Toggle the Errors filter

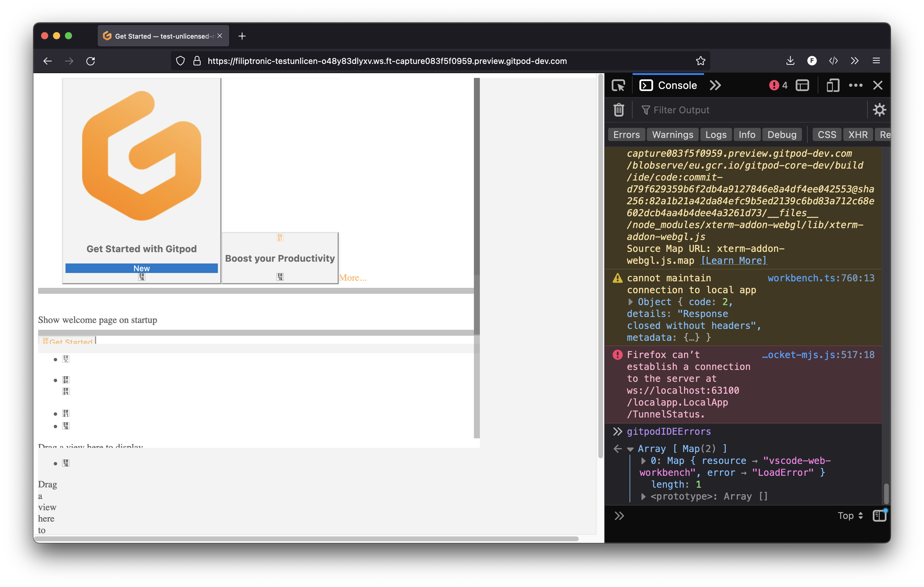coord(626,135)
